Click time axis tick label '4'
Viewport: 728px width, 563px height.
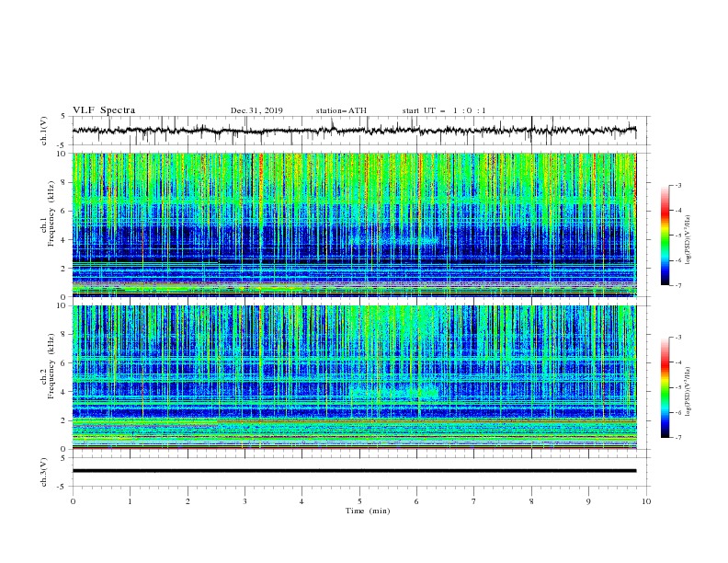[302, 501]
